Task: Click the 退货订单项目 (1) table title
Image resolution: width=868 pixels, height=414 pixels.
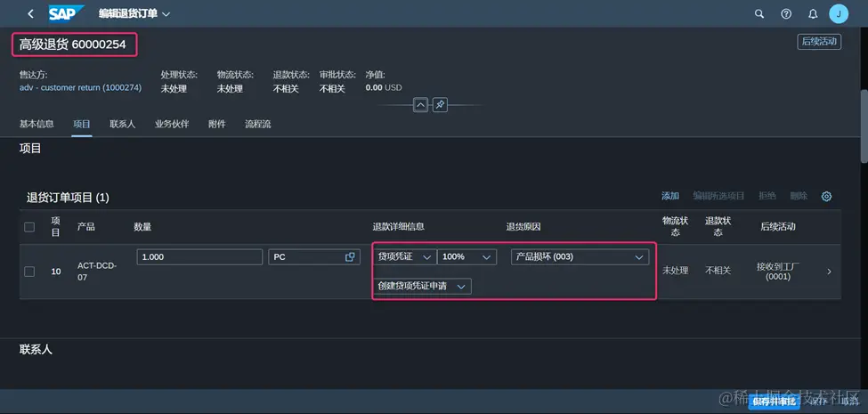Action: pyautogui.click(x=68, y=197)
